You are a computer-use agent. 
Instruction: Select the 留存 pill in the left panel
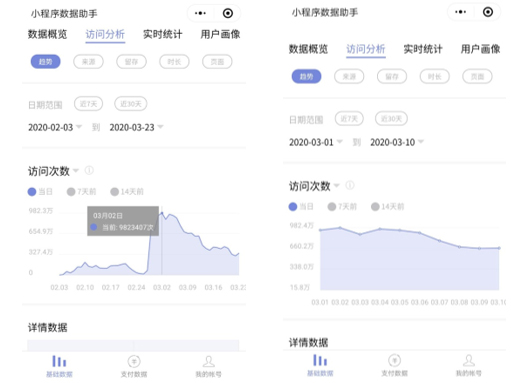tap(131, 62)
